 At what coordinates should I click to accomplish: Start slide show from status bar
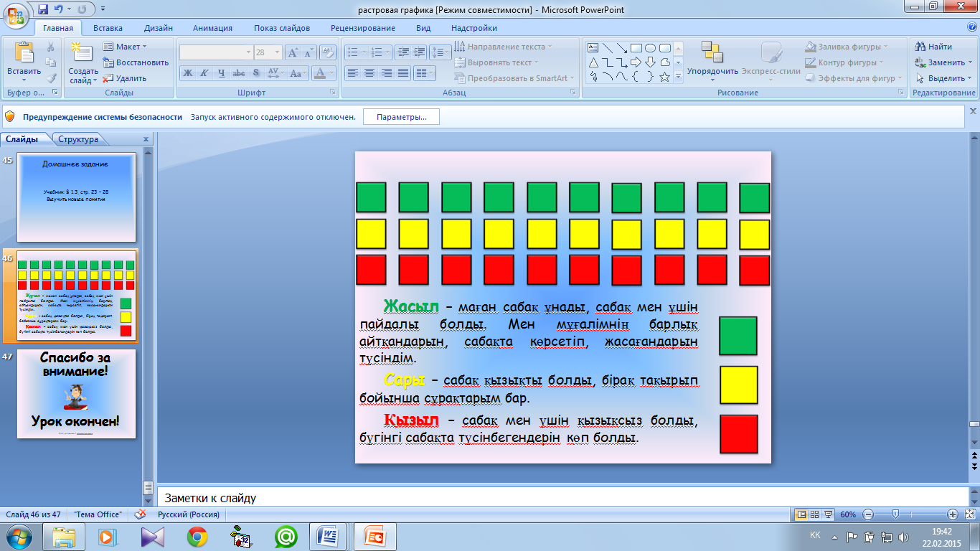828,514
